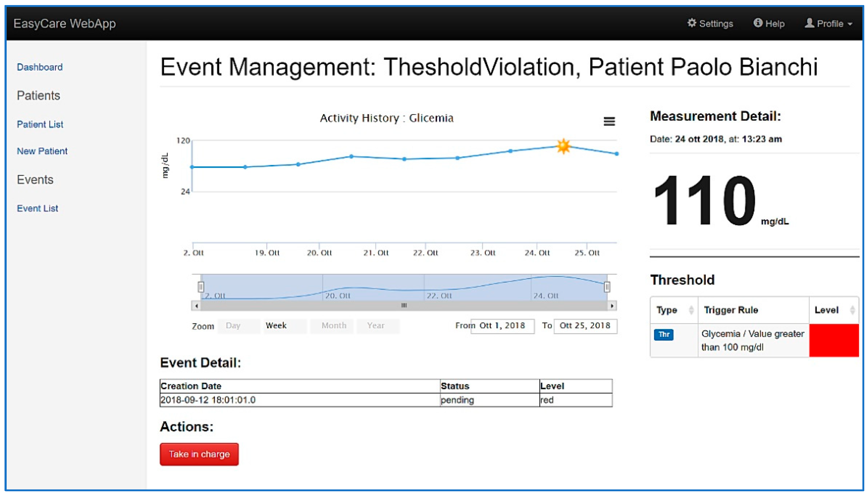Image resolution: width=868 pixels, height=495 pixels.
Task: Click the navigator right range handle
Action: (x=607, y=287)
